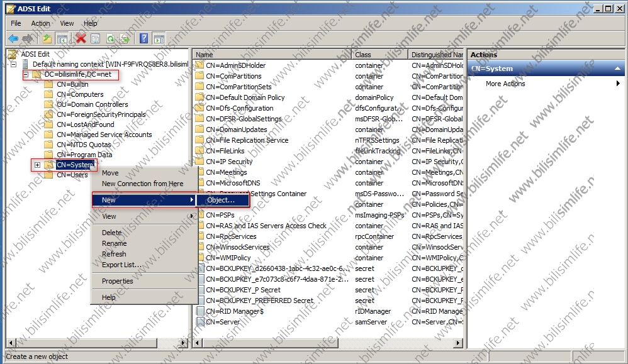628x364 pixels.
Task: Click the list pane horizontal scrollbar thumb
Action: coord(271,343)
